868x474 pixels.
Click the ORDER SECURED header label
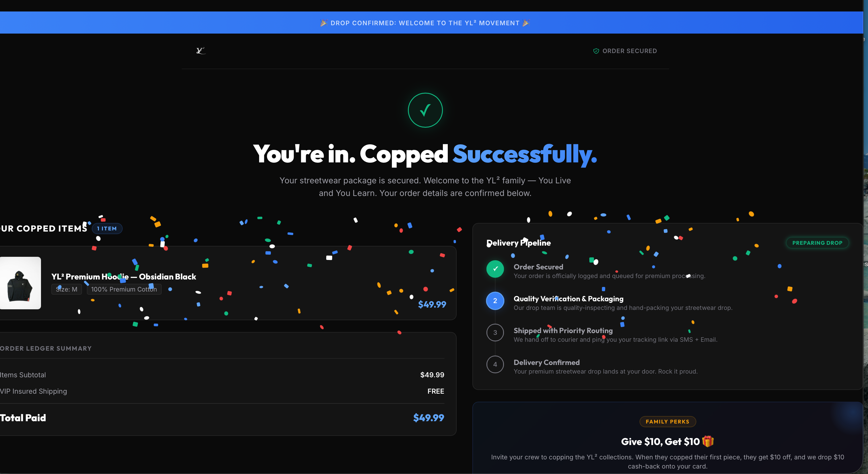pos(630,51)
